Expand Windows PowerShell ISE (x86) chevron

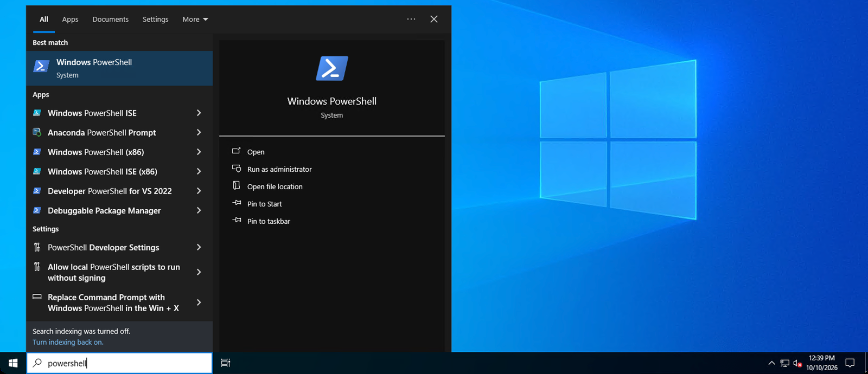coord(199,171)
